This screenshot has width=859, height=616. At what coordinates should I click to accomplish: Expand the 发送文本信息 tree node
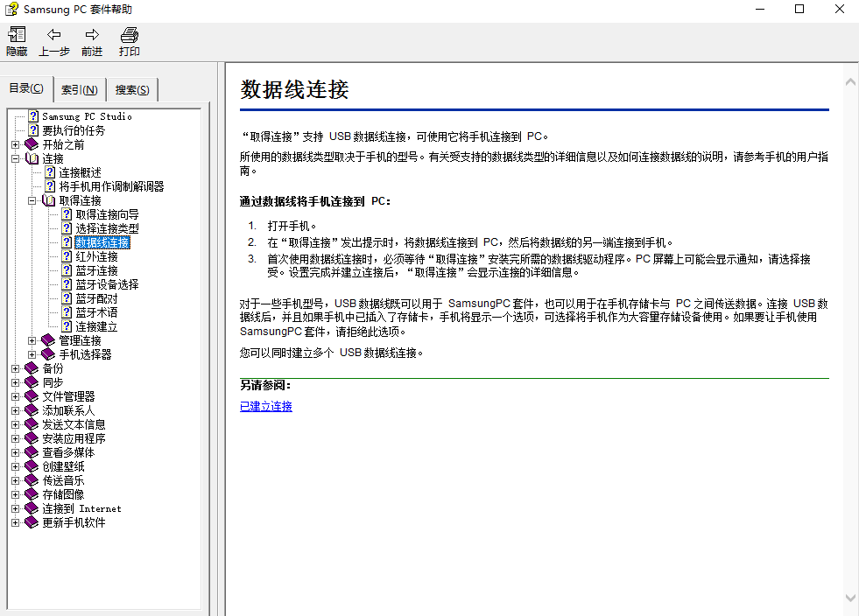pyautogui.click(x=16, y=424)
